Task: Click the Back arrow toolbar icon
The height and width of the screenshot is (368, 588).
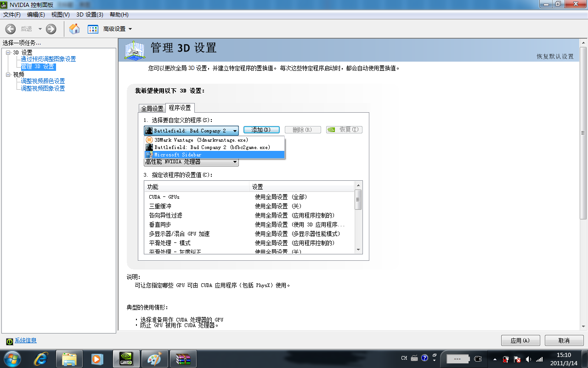Action: 10,29
